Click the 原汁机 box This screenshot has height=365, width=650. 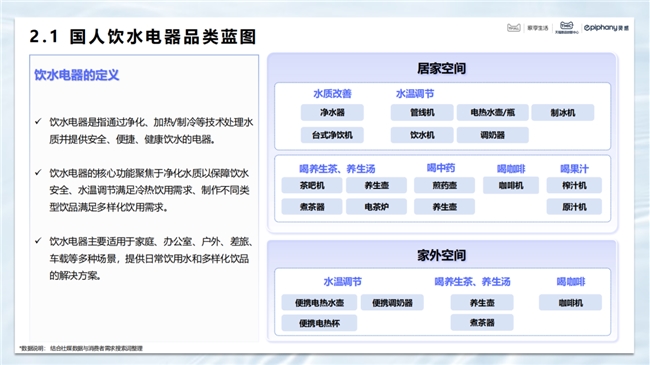click(574, 207)
